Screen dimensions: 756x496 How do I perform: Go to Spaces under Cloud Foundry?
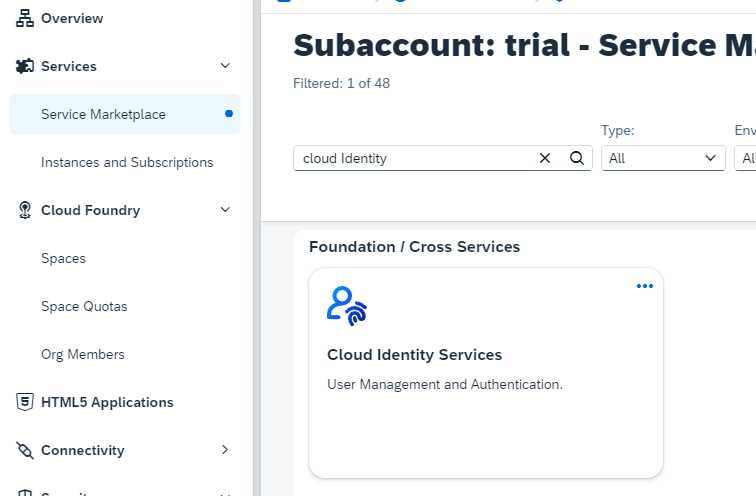63,258
